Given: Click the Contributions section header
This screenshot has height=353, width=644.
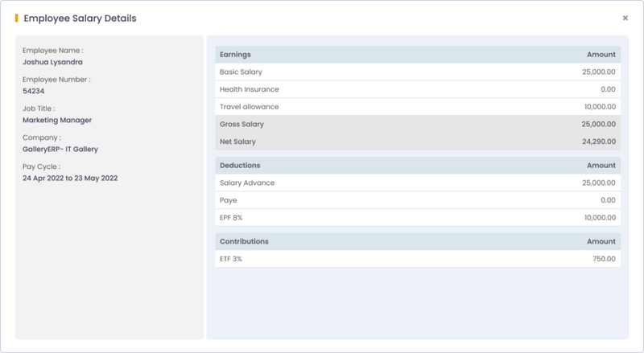Looking at the screenshot, I should (x=244, y=241).
